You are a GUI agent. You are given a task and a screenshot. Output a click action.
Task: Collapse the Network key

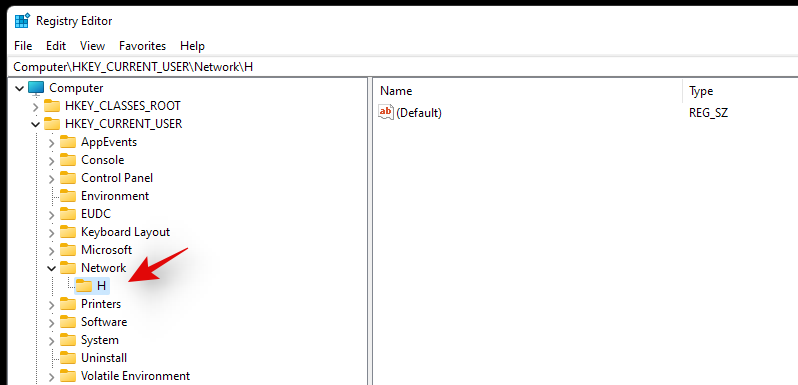(51, 268)
